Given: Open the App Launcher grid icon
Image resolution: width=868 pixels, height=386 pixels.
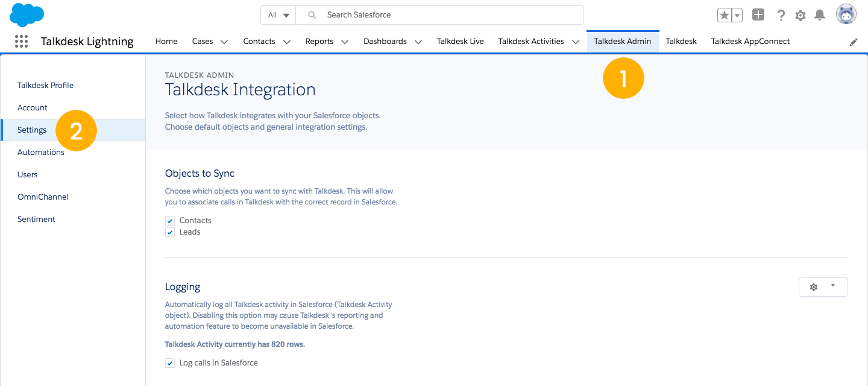Looking at the screenshot, I should coord(21,41).
